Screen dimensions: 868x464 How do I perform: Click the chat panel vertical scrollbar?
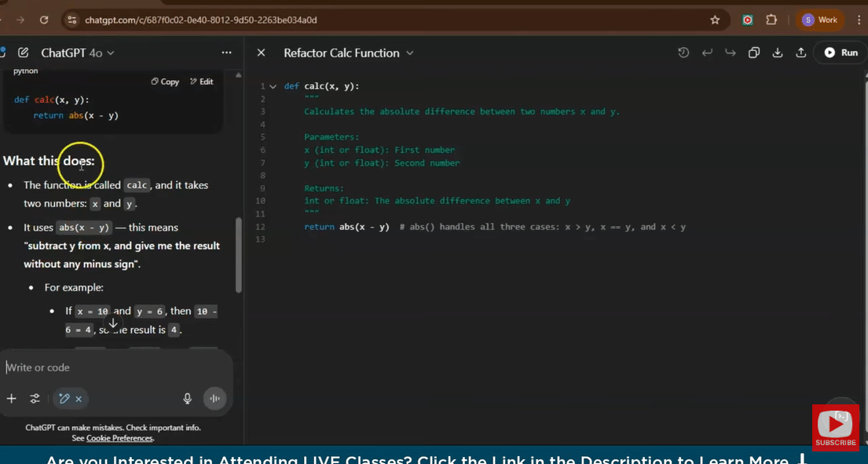238,255
